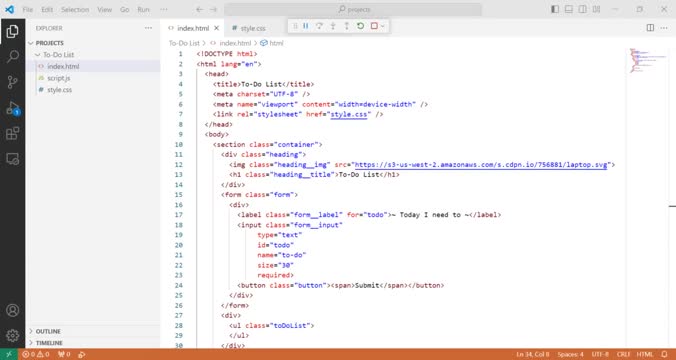
Task: Open the stop button dropdown arrow
Action: click(382, 26)
